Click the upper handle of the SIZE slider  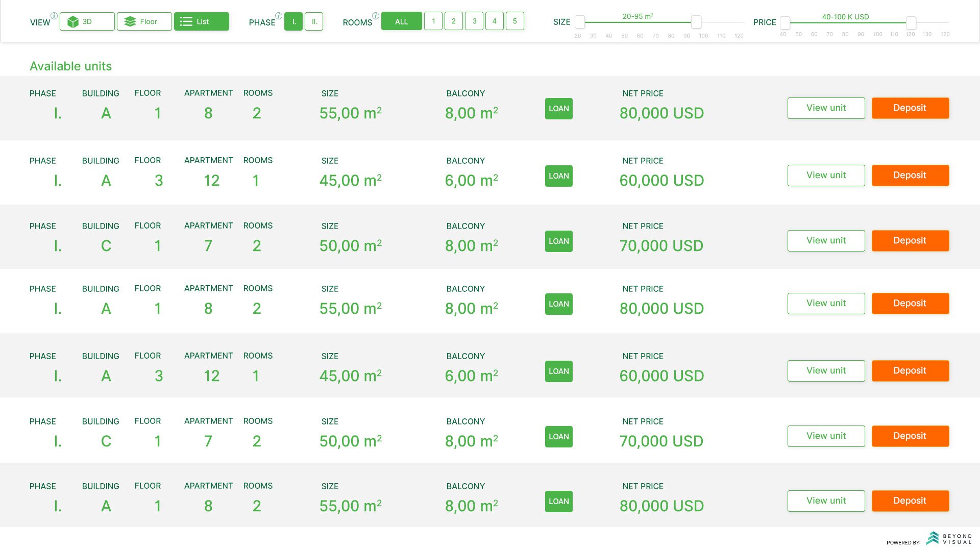coord(696,22)
